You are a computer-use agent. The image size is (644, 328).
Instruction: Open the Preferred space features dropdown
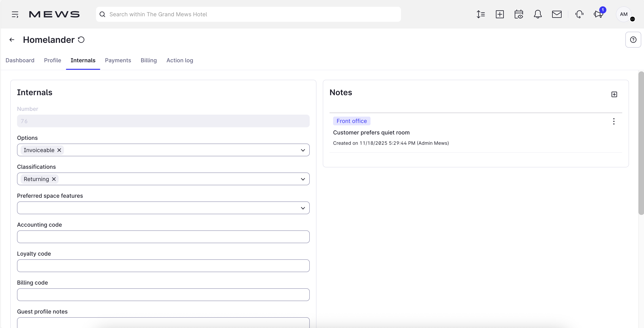[163, 208]
